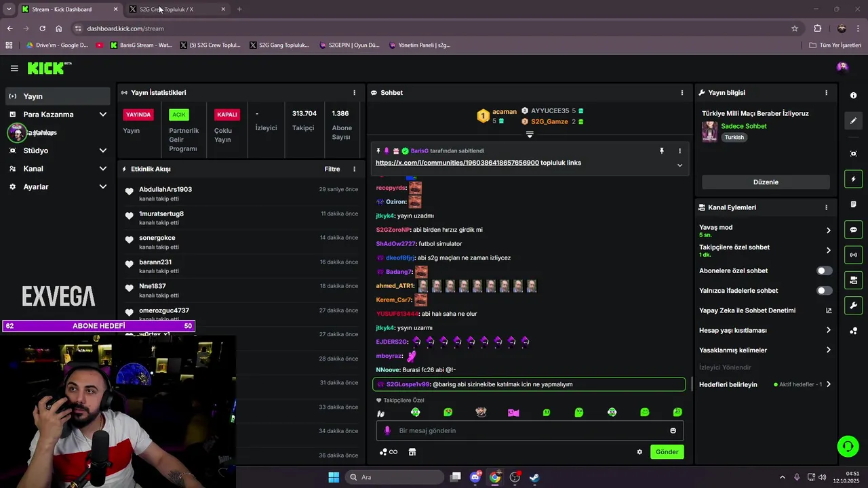Open Kanal Eylemleri panel three-dot menu
Viewport: 868px width, 488px height.
coord(826,207)
